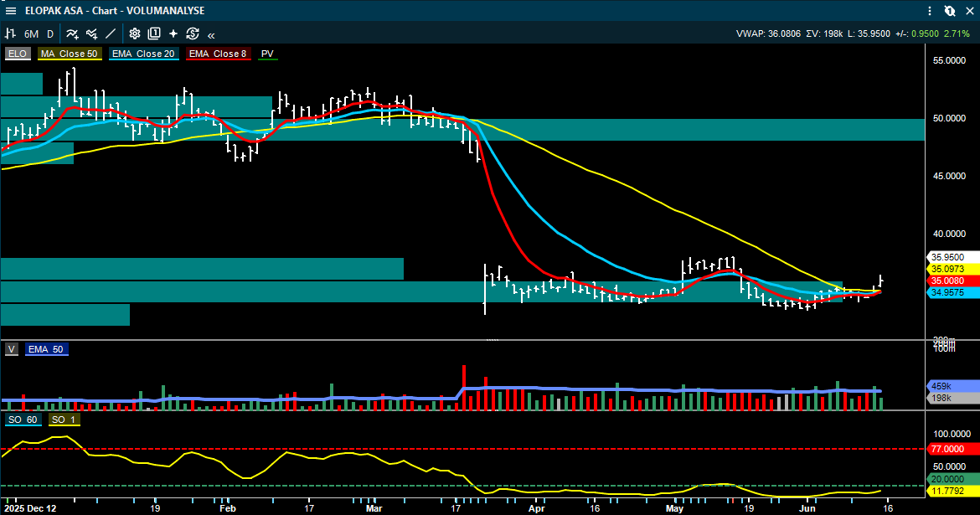The height and width of the screenshot is (515, 980).
Task: Open the D resolution selector
Action: click(50, 33)
